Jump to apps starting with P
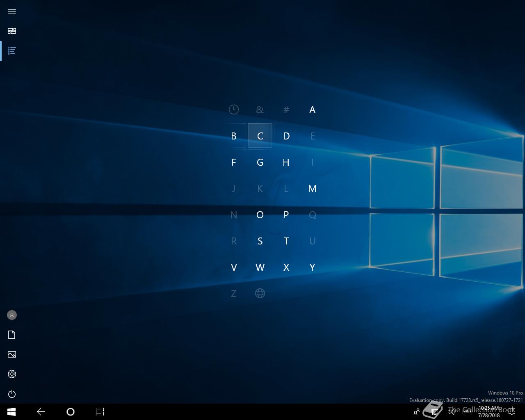Image resolution: width=525 pixels, height=420 pixels. pos(286,215)
